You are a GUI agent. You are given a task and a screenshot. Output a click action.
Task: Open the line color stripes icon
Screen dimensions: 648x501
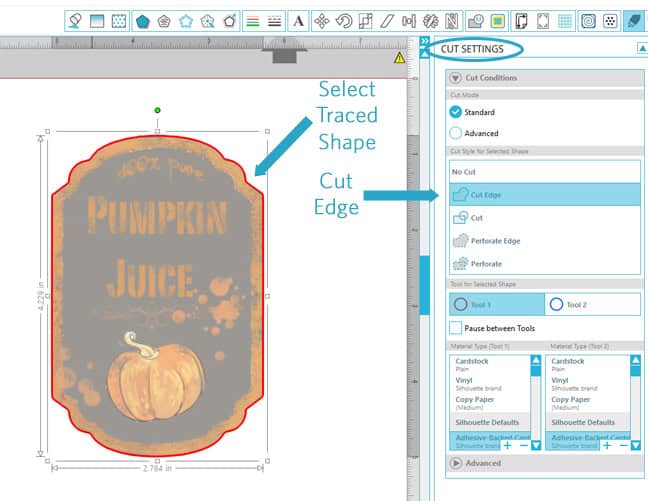point(253,20)
